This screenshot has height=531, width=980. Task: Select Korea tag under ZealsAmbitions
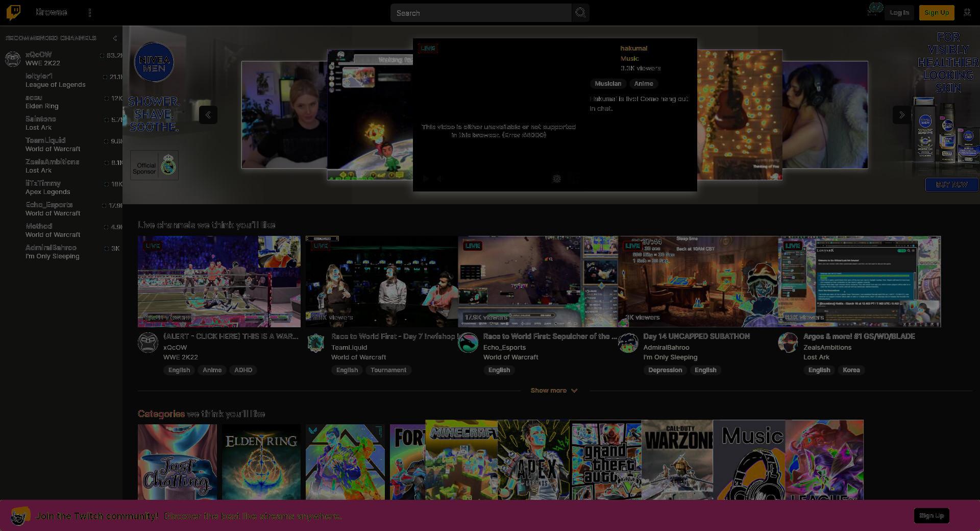(x=851, y=370)
